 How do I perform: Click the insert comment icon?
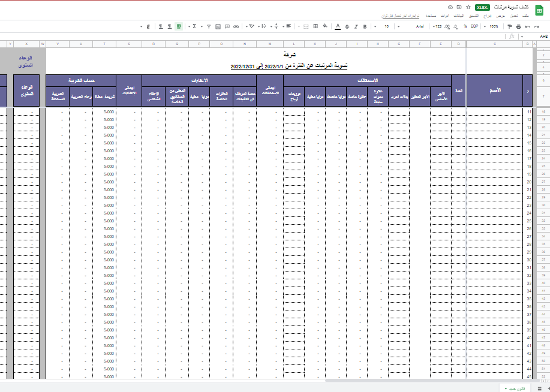[227, 26]
